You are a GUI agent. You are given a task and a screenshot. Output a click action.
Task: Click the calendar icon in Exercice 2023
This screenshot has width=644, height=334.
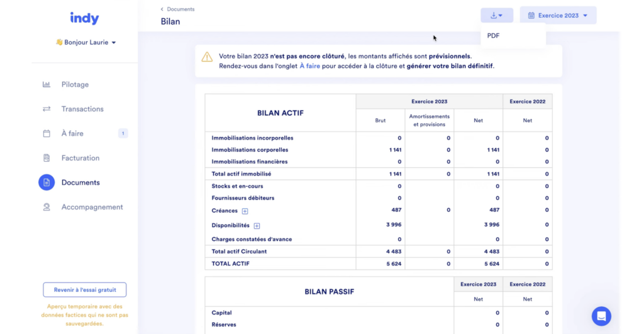531,16
